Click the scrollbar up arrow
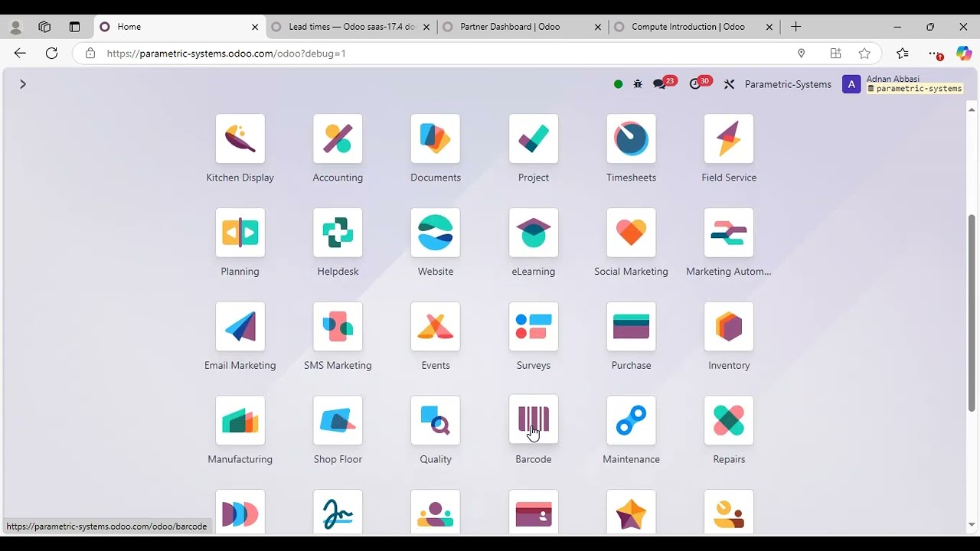The image size is (980, 551). point(972,109)
